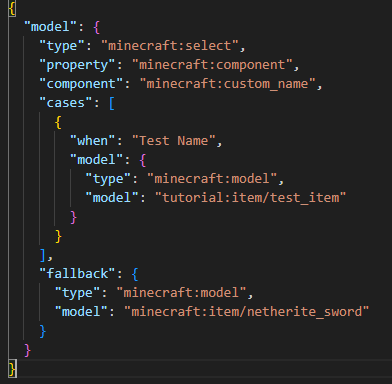Click the "minecraft:select" type value
Viewport: 392px width, 384px height.
click(170, 46)
